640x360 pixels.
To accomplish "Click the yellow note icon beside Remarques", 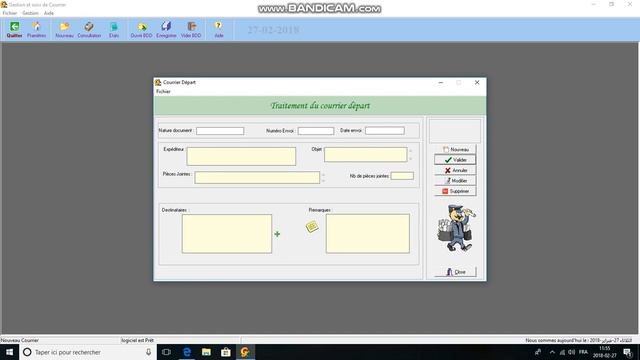I will pos(312,226).
